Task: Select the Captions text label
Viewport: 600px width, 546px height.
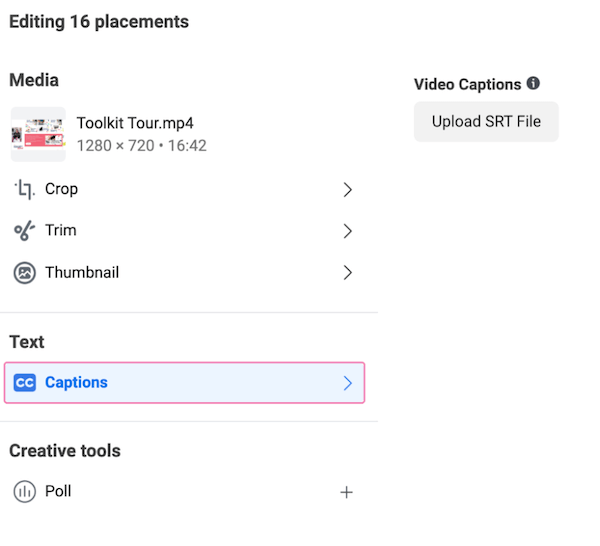Action: 77,382
